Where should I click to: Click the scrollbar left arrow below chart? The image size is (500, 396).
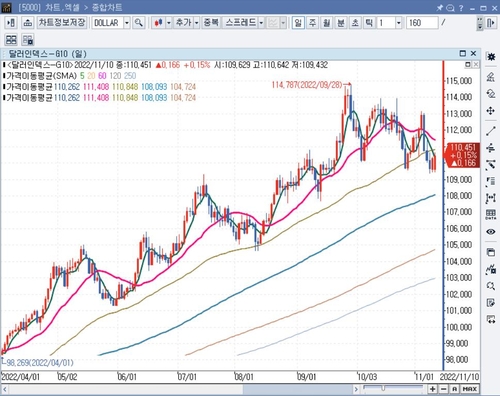5,389
